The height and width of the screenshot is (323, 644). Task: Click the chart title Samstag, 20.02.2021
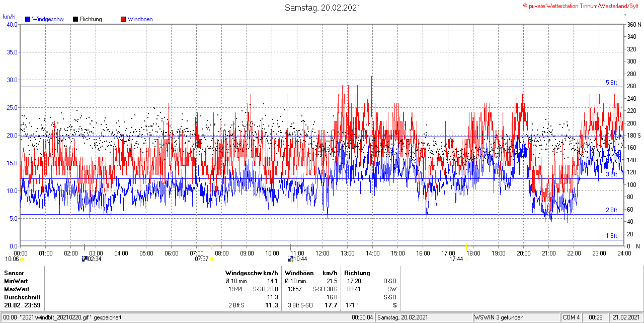(x=323, y=8)
